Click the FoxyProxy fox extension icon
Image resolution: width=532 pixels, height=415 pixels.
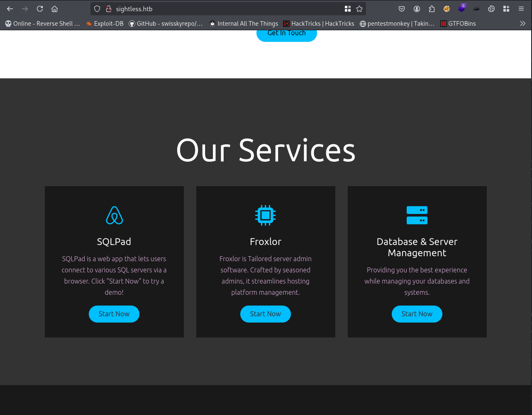coord(447,9)
